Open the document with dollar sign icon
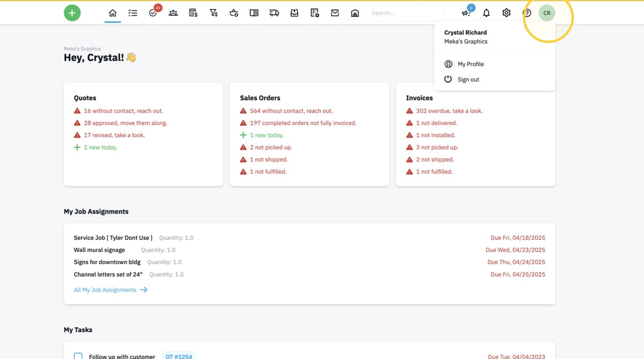The image size is (644, 359). click(x=193, y=13)
